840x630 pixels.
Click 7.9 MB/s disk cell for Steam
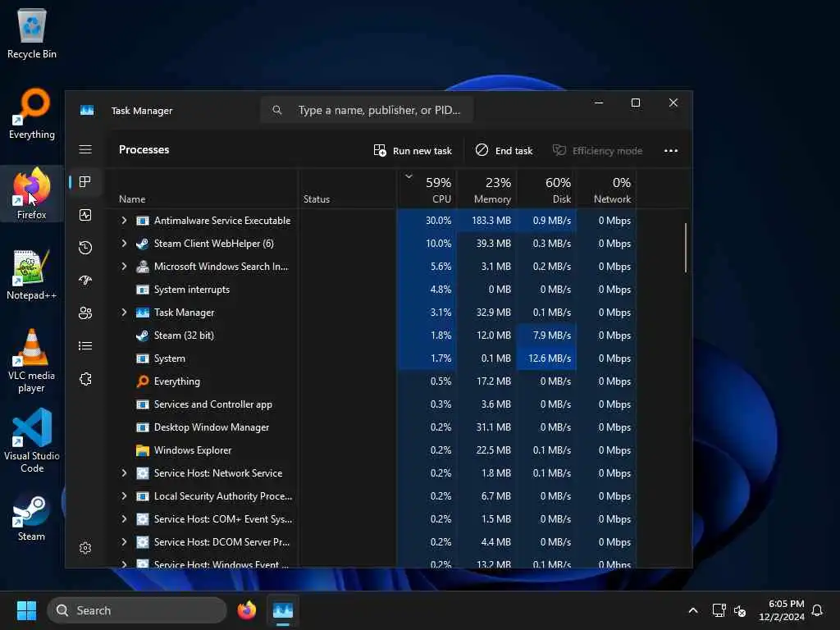click(546, 336)
